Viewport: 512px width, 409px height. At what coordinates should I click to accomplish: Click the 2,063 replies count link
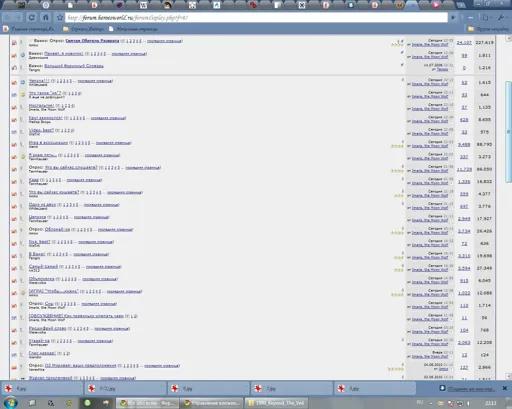coord(464,343)
